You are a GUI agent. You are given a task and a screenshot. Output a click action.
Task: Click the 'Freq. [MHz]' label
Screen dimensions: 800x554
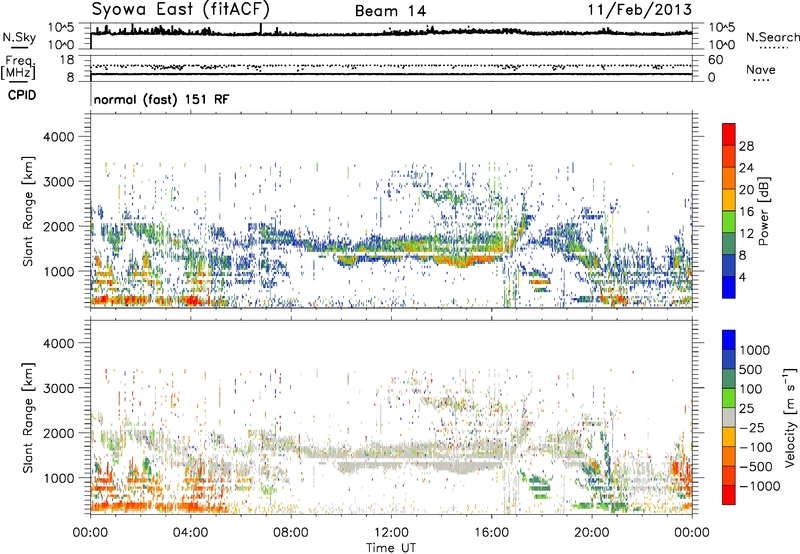click(x=18, y=68)
